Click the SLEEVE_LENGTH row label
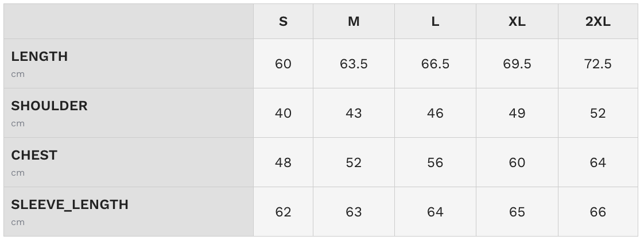 pyautogui.click(x=69, y=204)
